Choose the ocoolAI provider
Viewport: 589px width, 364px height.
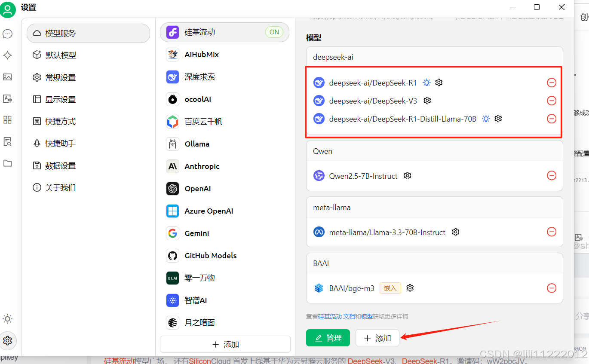coord(225,99)
